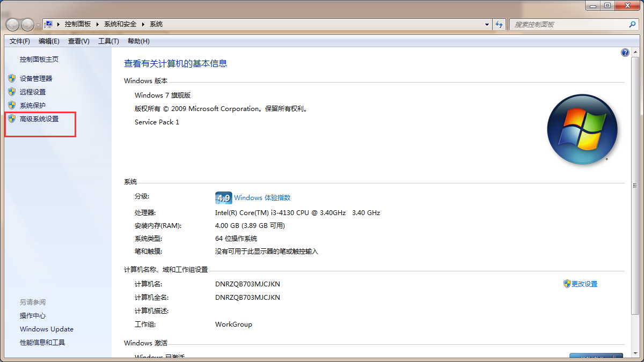The image size is (644, 362).
Task: Open the 工具(T) menu
Action: coord(108,41)
